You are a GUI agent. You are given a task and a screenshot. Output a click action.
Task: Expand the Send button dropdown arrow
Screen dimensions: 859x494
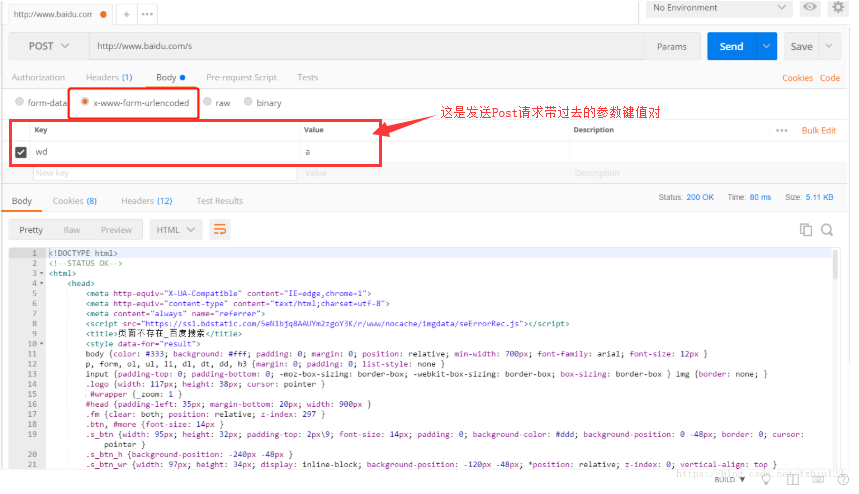pyautogui.click(x=766, y=46)
